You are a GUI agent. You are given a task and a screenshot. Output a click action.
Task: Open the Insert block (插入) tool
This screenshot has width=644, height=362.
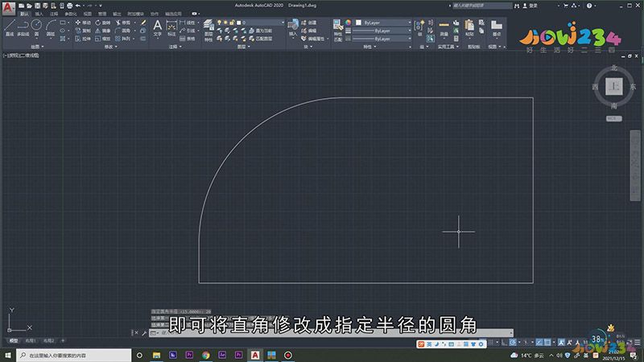point(293,28)
